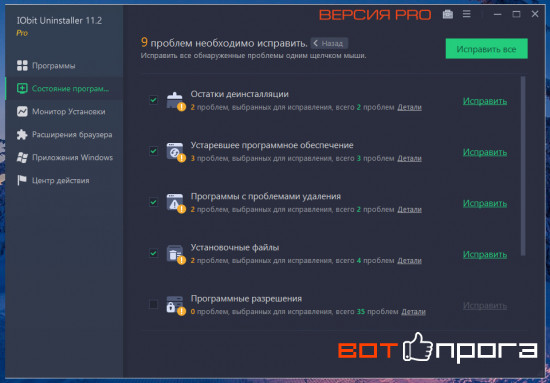Click the Uninstall leftovers brush icon

pos(175,101)
